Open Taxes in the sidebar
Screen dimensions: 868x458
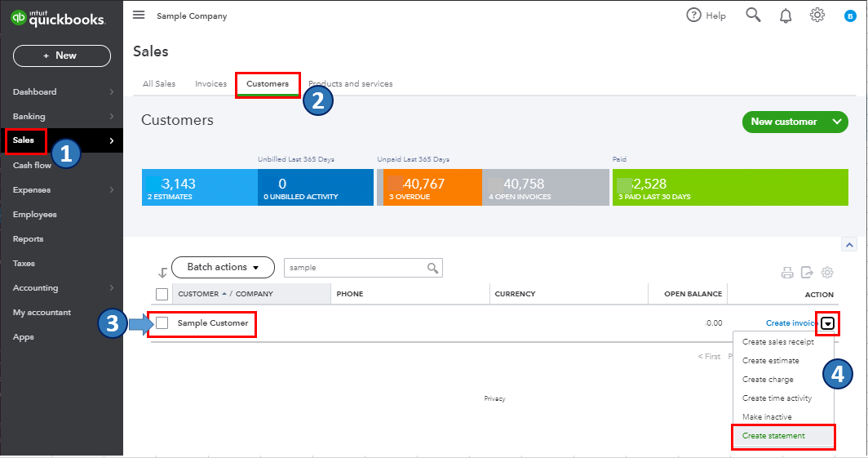tap(24, 264)
